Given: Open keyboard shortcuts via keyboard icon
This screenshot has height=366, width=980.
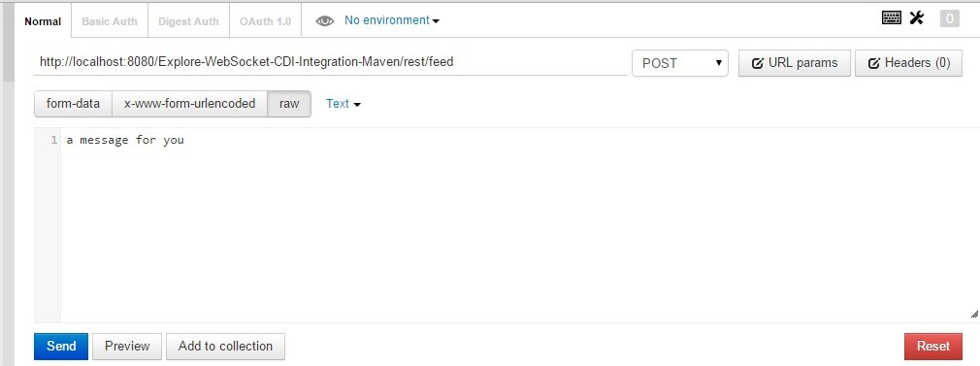Looking at the screenshot, I should click(892, 17).
